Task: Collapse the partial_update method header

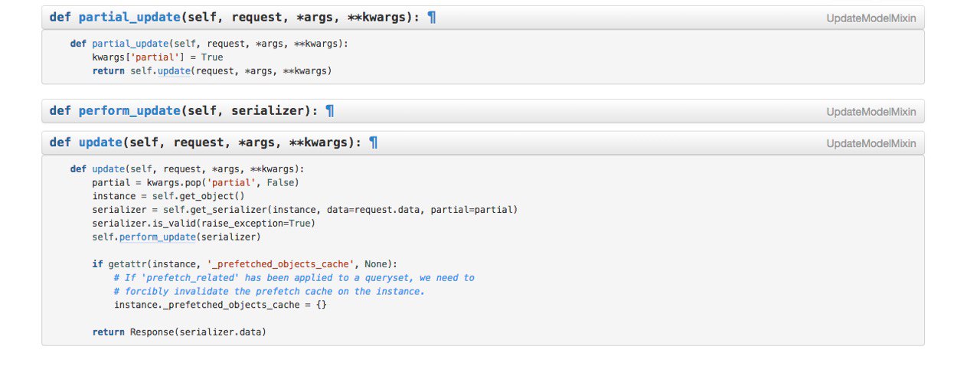Action: (482, 17)
